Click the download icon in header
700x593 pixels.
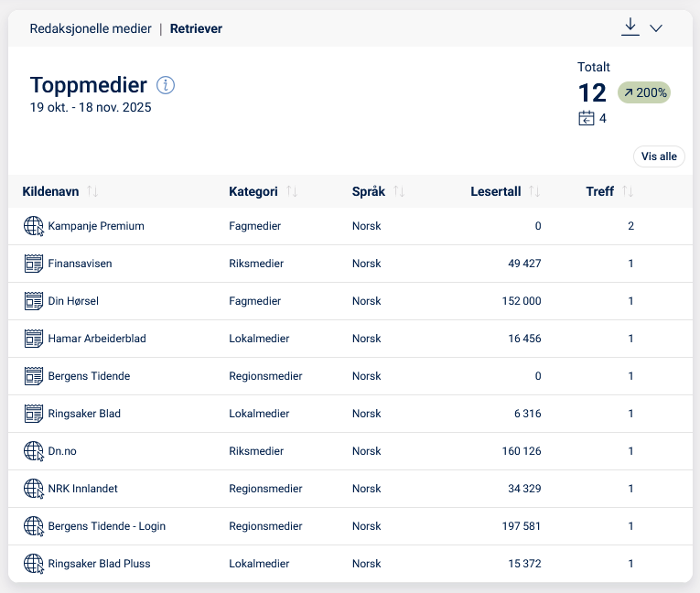(630, 27)
